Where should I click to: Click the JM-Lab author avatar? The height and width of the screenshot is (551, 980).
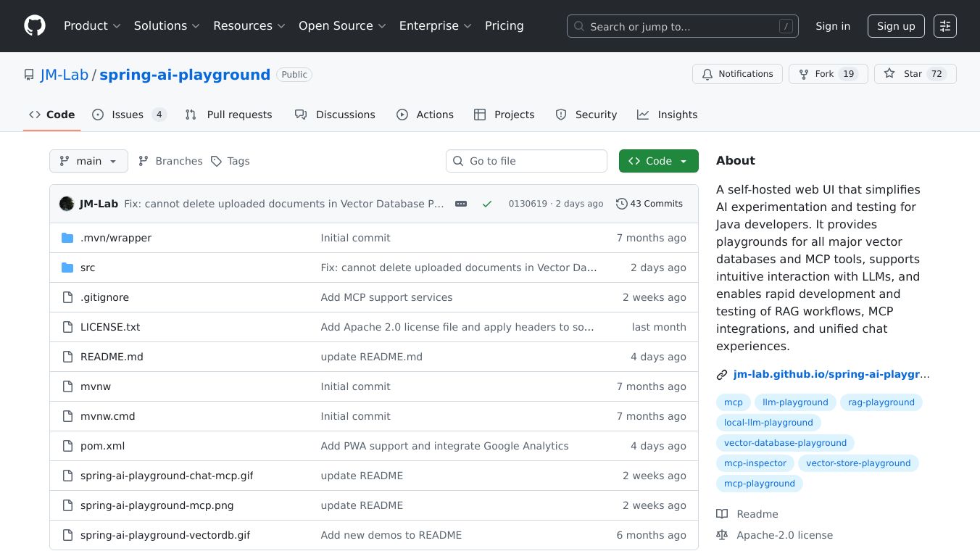pos(67,204)
